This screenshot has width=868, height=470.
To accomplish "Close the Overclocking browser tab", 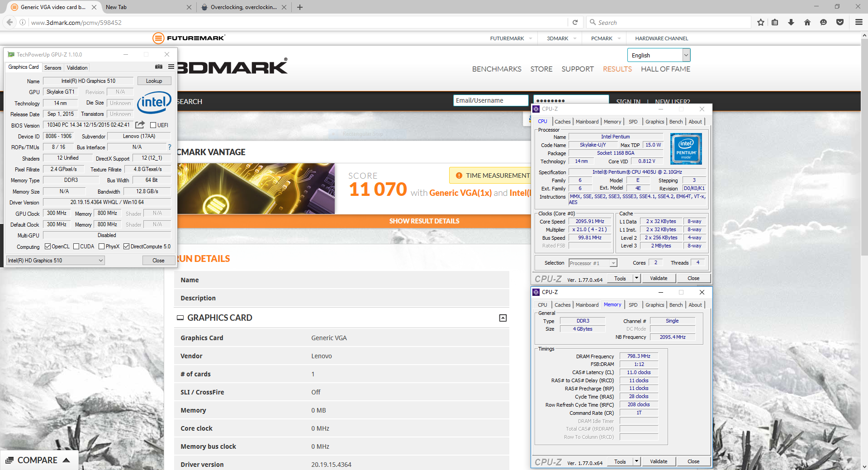I will 284,7.
